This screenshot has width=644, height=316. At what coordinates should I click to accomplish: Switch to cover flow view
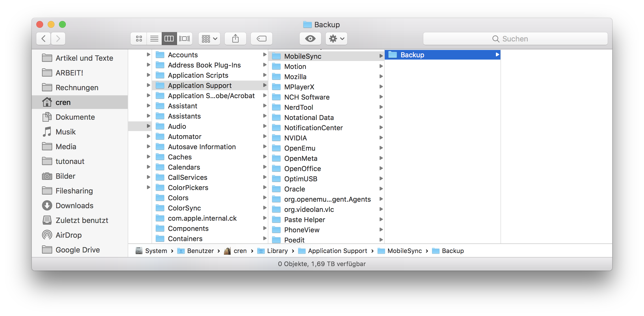(x=184, y=39)
